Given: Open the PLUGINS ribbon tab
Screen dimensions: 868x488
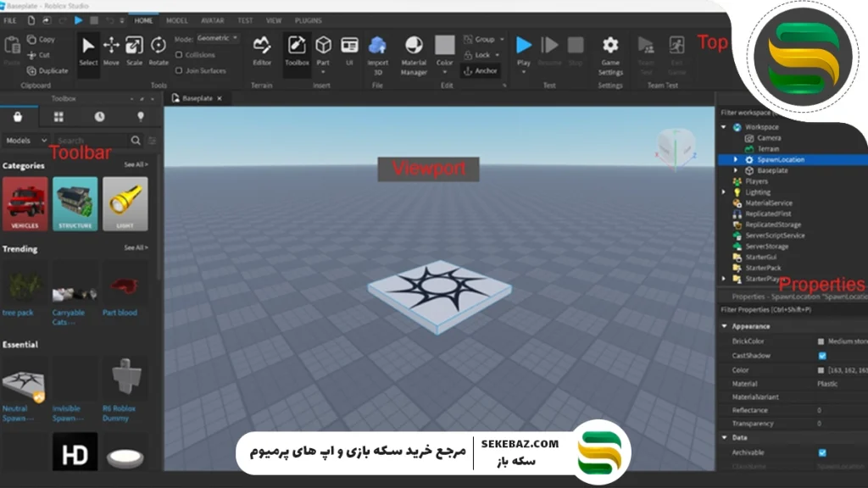Looking at the screenshot, I should click(308, 20).
